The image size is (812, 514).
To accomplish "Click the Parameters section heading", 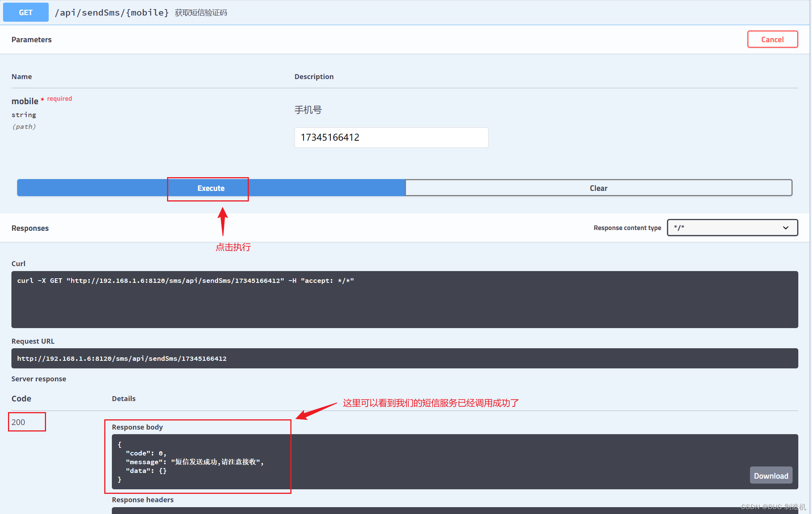I will pyautogui.click(x=32, y=40).
